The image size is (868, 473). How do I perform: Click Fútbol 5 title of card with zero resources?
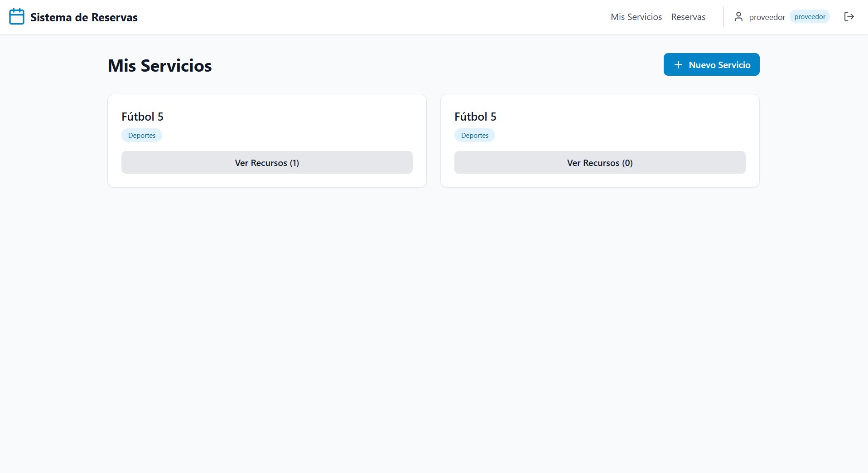tap(475, 117)
